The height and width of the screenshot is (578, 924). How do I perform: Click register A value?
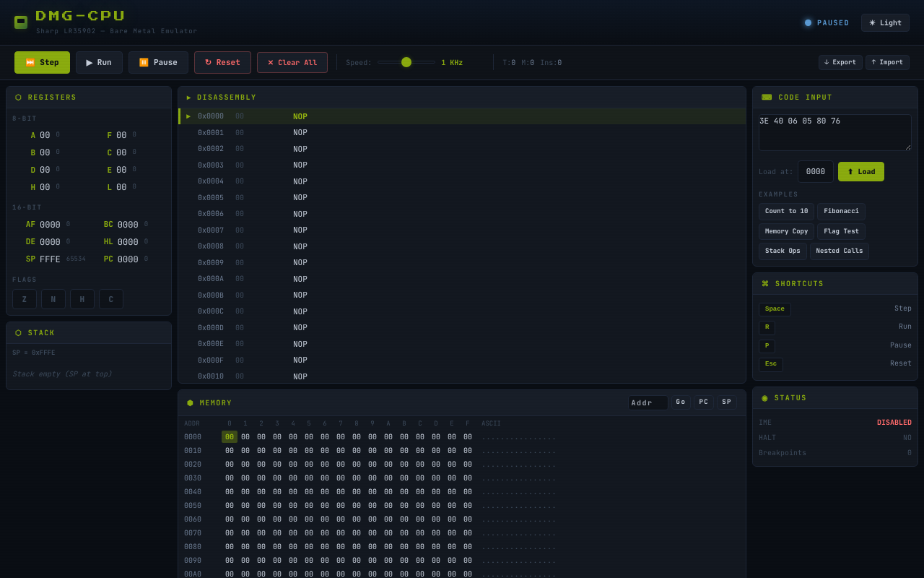pyautogui.click(x=45, y=135)
